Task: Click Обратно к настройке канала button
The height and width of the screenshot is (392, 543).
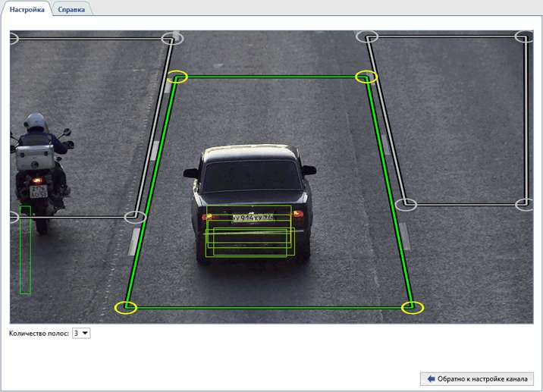Action: coord(476,378)
